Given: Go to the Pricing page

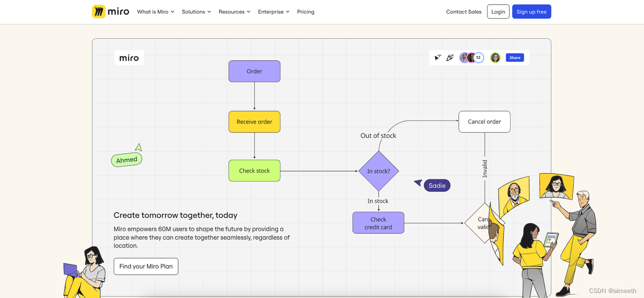Looking at the screenshot, I should pos(305,12).
